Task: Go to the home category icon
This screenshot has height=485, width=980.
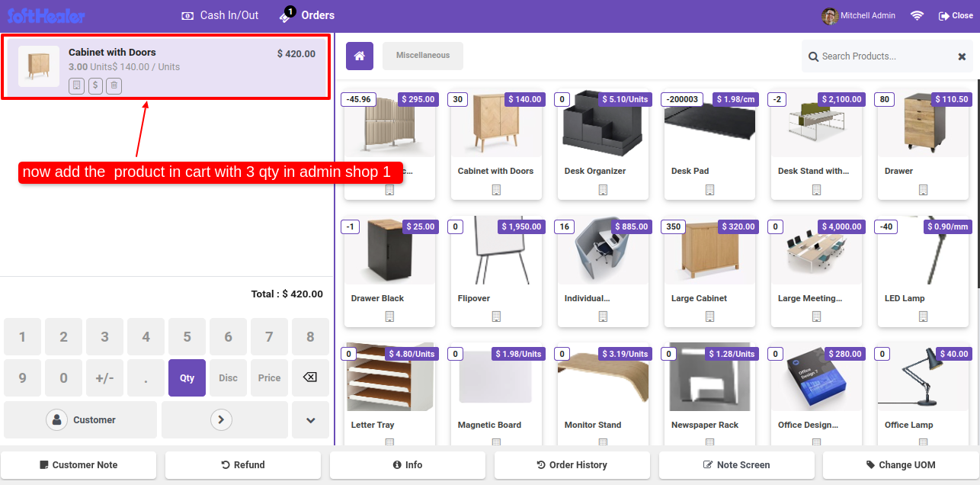Action: (360, 56)
